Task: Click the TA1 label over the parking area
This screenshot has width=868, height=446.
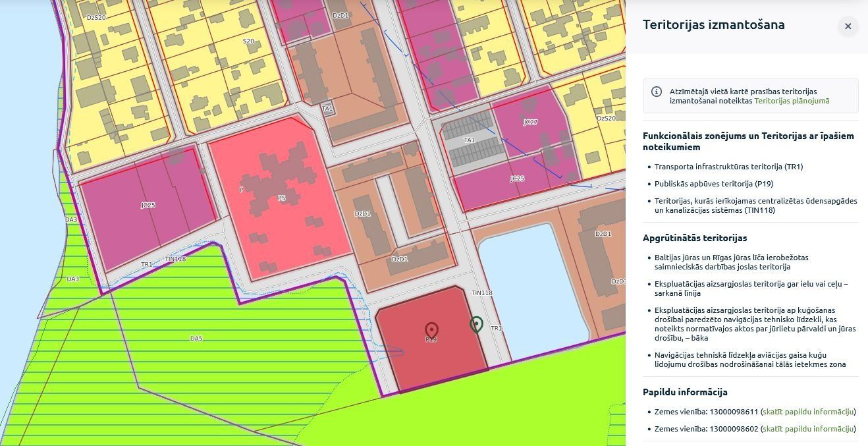Action: pos(470,140)
